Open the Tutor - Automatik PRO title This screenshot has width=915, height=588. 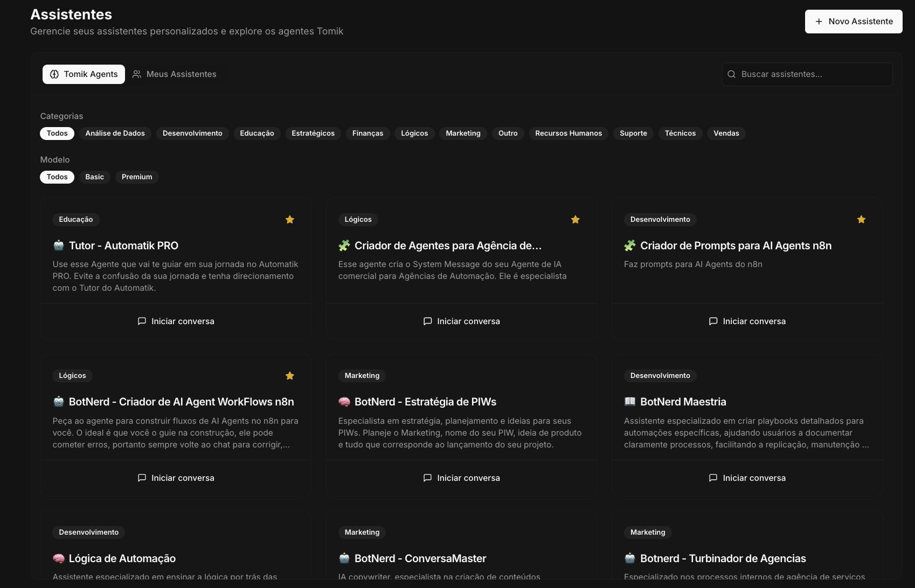pyautogui.click(x=123, y=246)
